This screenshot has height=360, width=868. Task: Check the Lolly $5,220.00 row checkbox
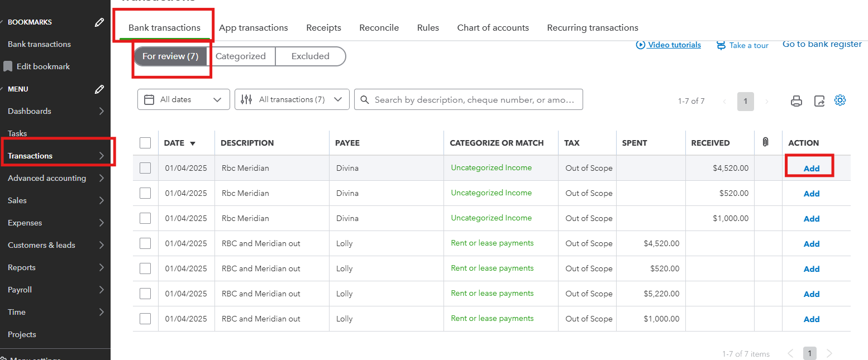coord(145,294)
